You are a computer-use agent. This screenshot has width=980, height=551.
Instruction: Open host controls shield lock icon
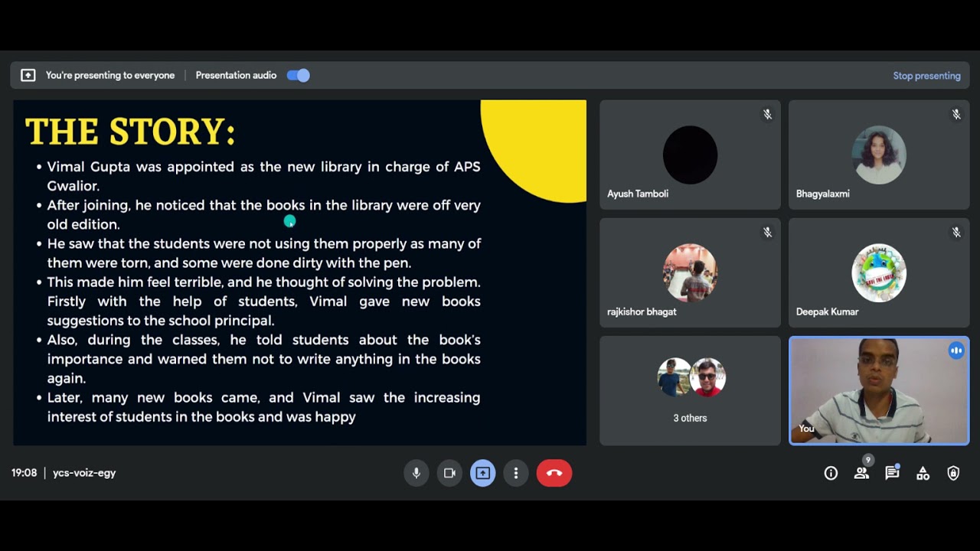click(953, 474)
